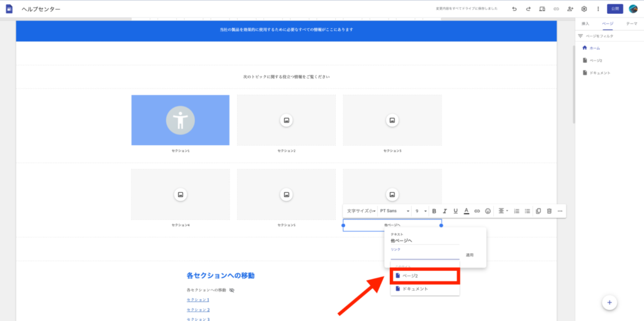This screenshot has height=321, width=644.
Task: Click the add page plus button
Action: [609, 303]
